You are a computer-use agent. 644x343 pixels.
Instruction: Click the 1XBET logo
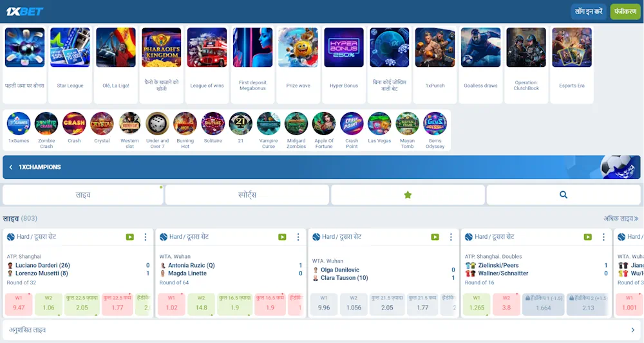pos(24,12)
